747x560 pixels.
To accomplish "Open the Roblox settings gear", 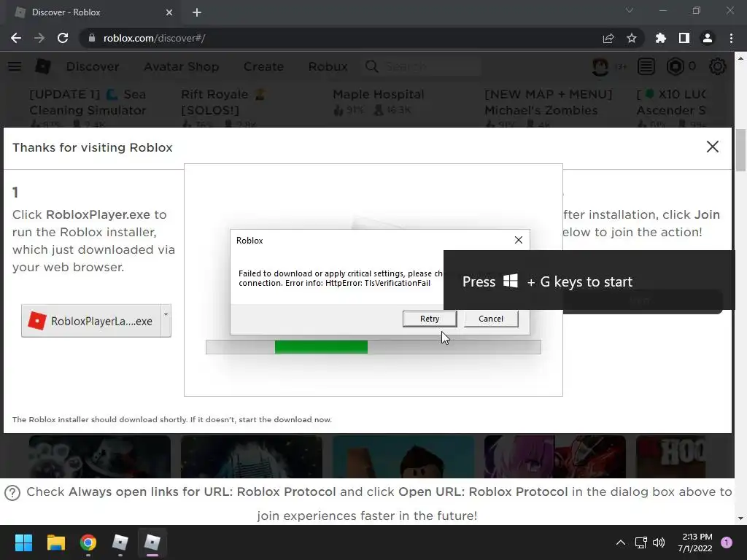I will 718,66.
